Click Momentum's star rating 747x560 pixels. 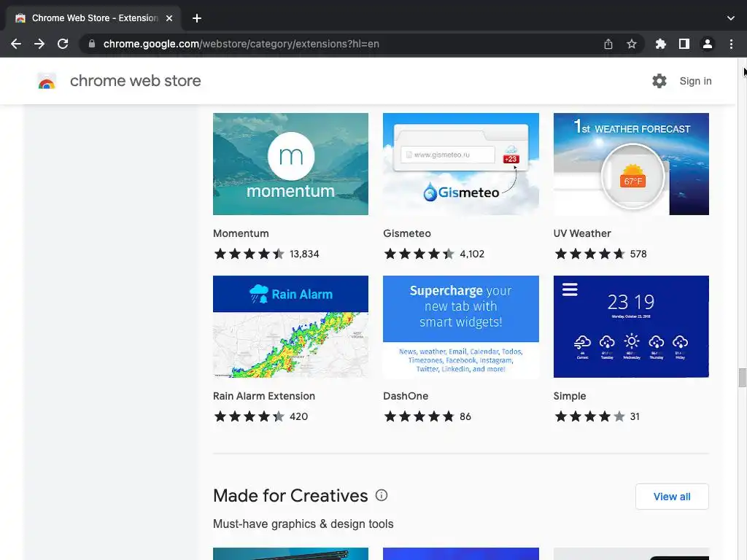click(249, 254)
